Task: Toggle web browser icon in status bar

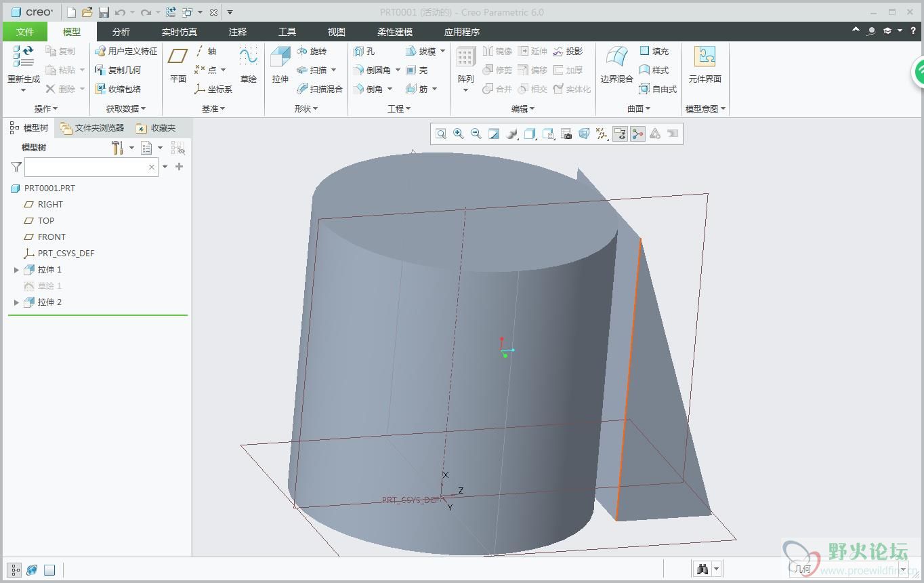Action: (32, 570)
